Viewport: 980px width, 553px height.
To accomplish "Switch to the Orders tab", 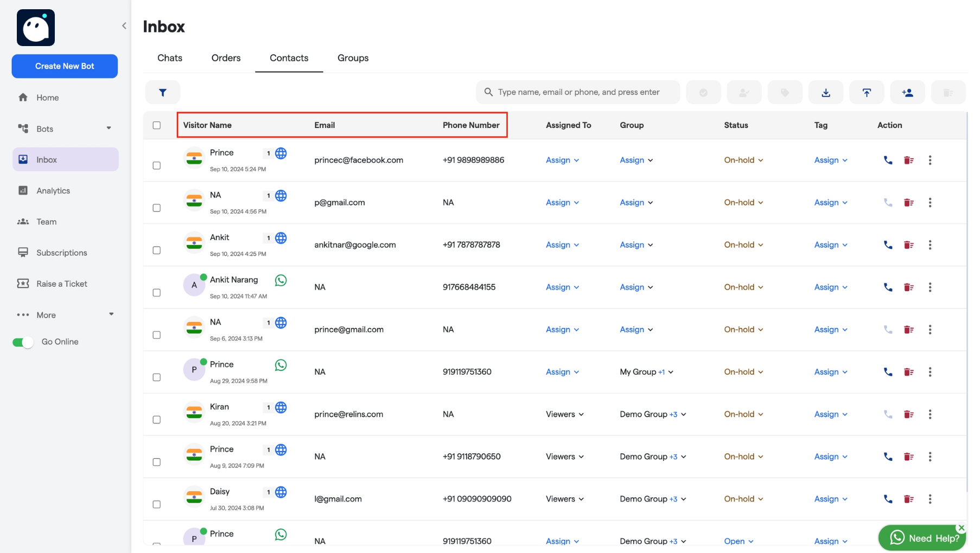I will [x=226, y=58].
